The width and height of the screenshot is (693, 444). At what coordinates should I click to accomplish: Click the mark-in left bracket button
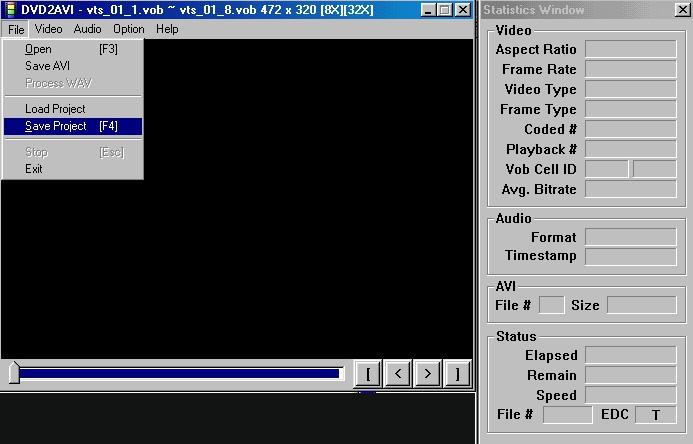[368, 374]
